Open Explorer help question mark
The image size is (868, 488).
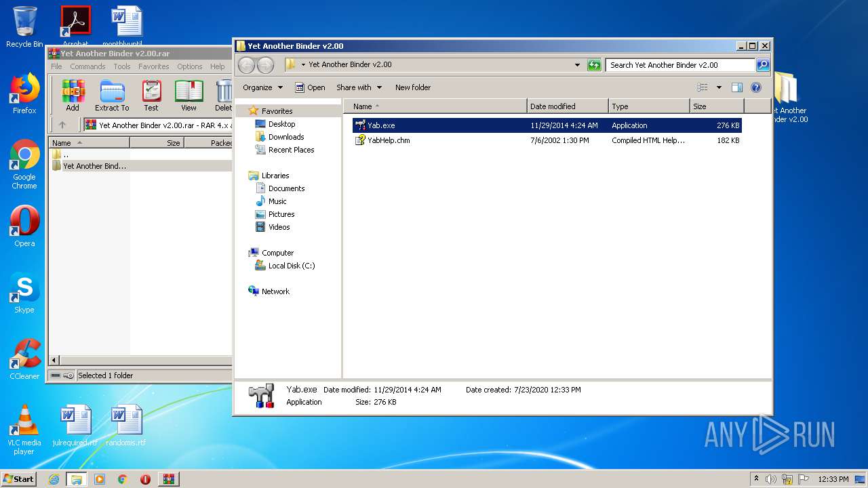pos(756,87)
